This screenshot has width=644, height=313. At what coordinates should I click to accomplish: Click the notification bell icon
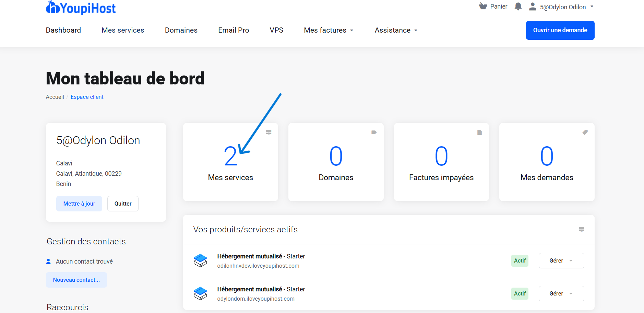click(518, 7)
